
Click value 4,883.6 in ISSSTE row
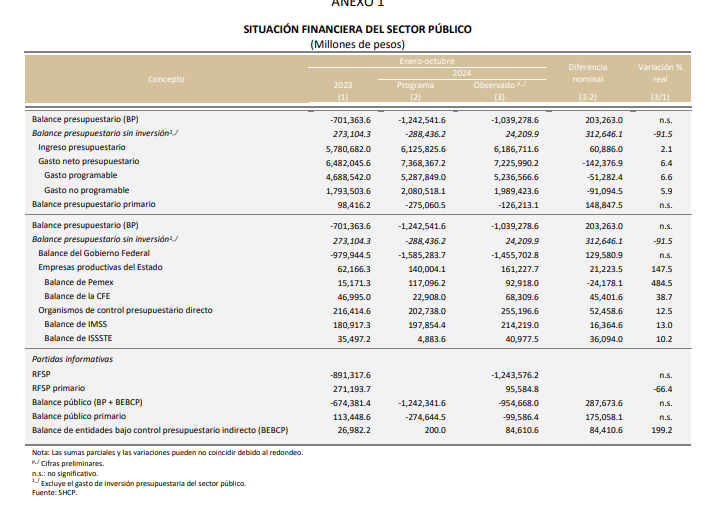tap(431, 339)
